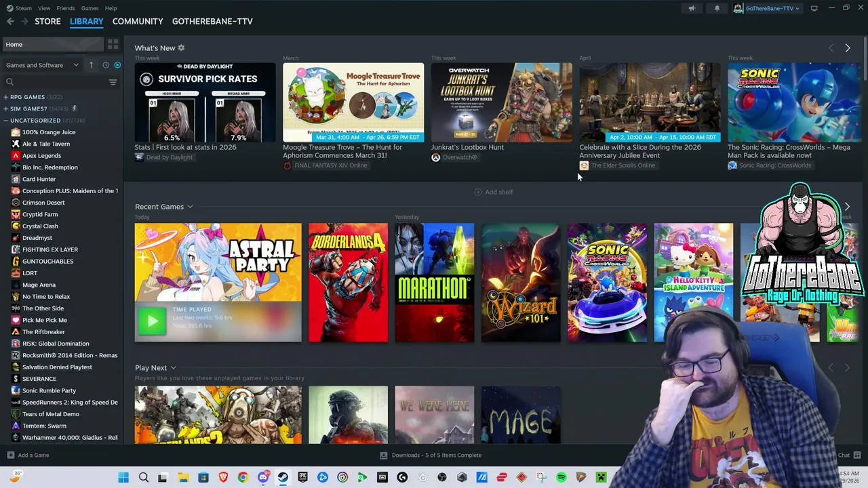
Task: Click the library search magnifier icon
Action: [9, 82]
